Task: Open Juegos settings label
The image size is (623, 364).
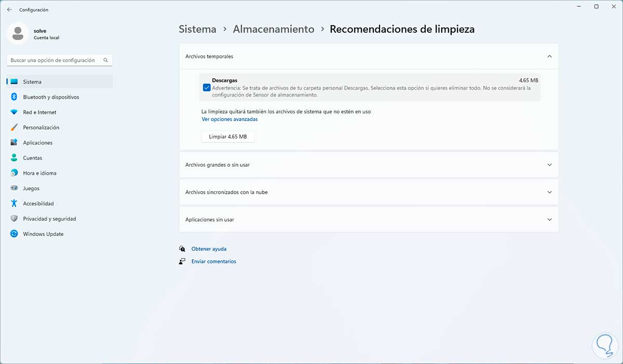Action: pyautogui.click(x=31, y=188)
